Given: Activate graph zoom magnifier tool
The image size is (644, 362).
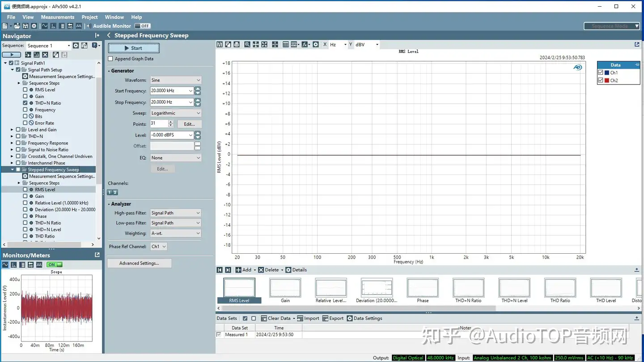Looking at the screenshot, I should pyautogui.click(x=247, y=44).
